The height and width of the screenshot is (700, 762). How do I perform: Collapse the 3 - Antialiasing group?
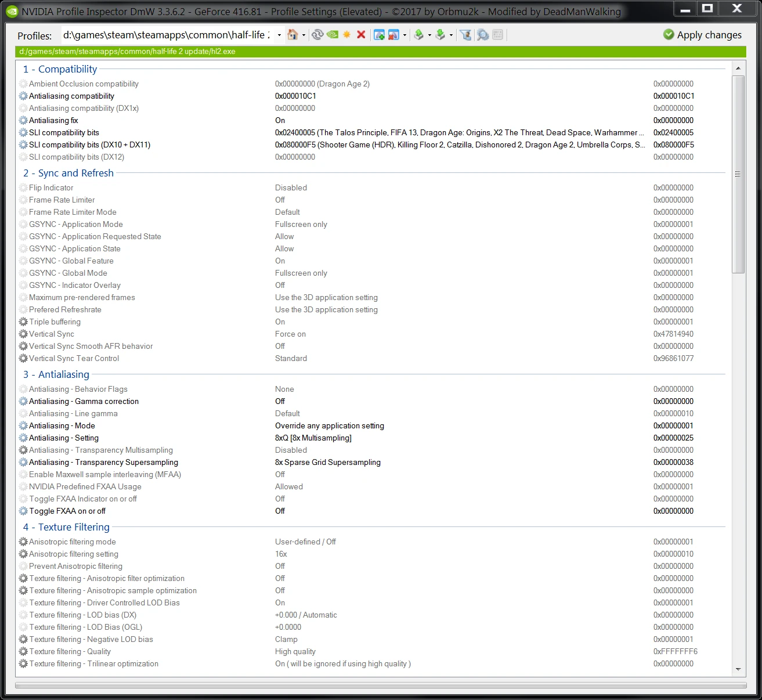click(56, 374)
